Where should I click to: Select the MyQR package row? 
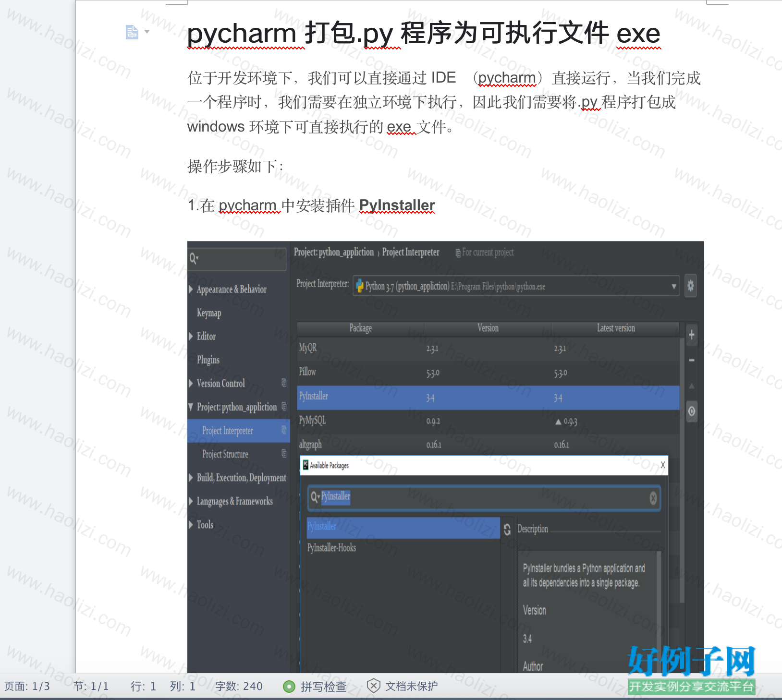click(x=488, y=349)
